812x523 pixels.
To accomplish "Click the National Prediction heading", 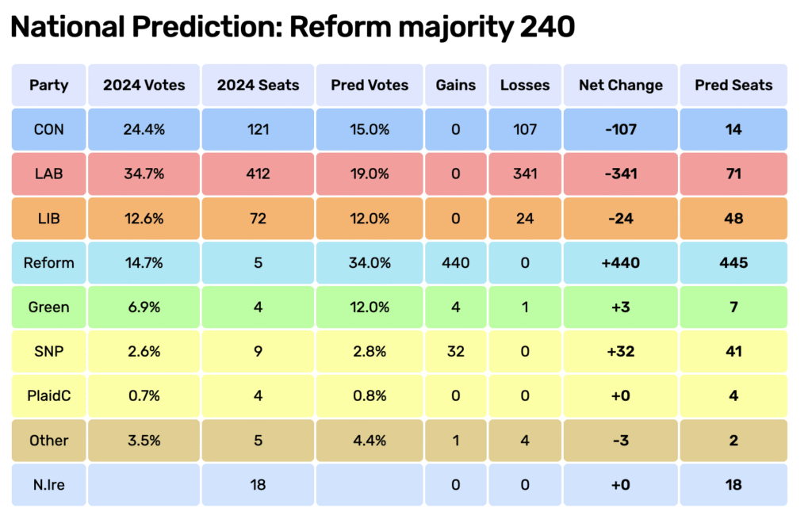I will point(292,28).
